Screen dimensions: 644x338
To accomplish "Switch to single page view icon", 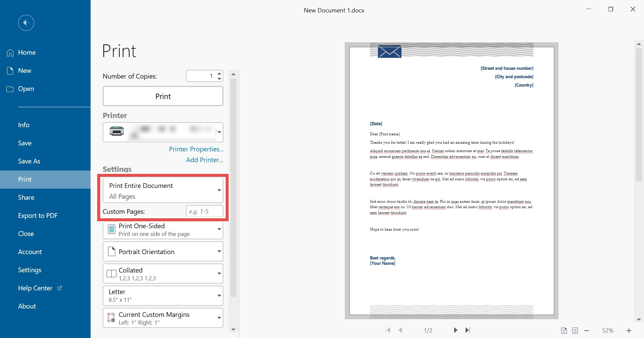I will click(564, 331).
